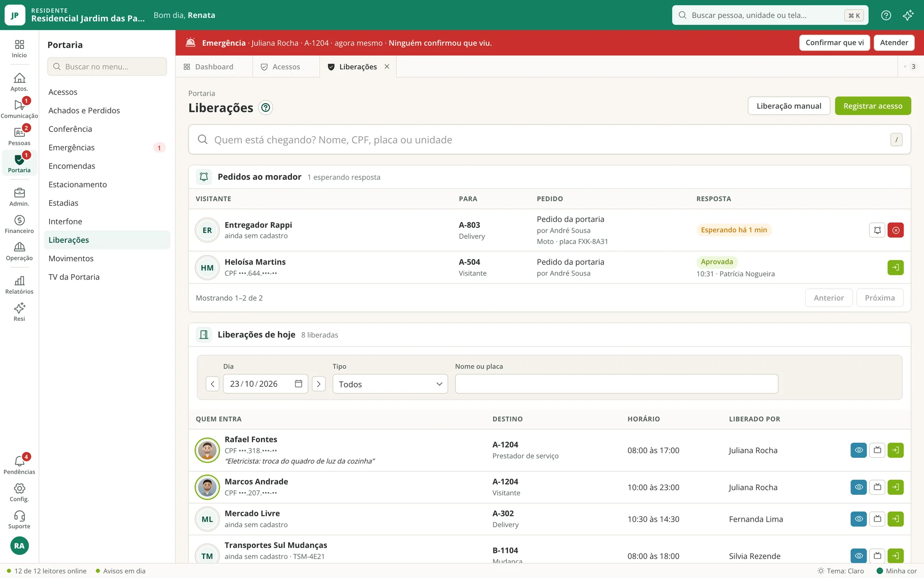Open the Admin. section icon
Image resolution: width=924 pixels, height=578 pixels.
point(19,197)
